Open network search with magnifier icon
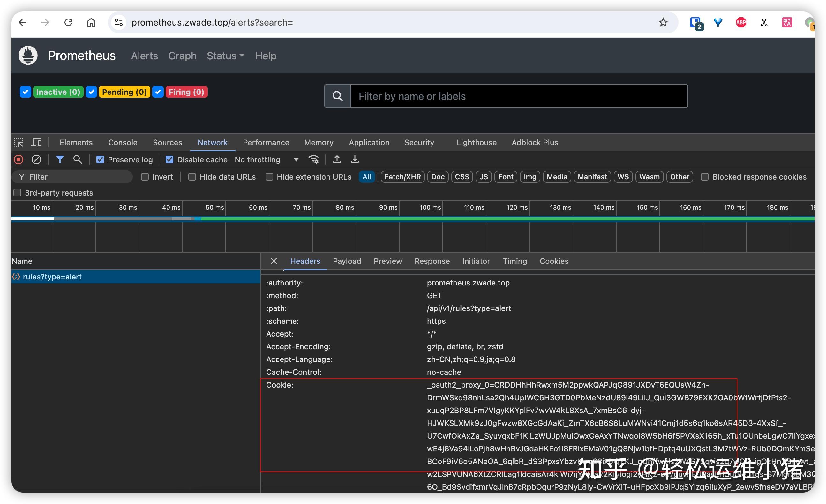This screenshot has width=826, height=504. click(x=78, y=159)
